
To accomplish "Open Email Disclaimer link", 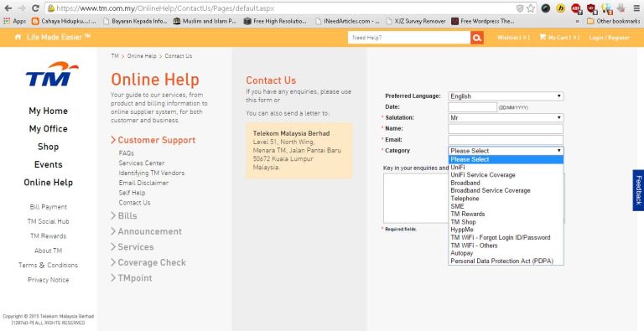I will click(143, 183).
